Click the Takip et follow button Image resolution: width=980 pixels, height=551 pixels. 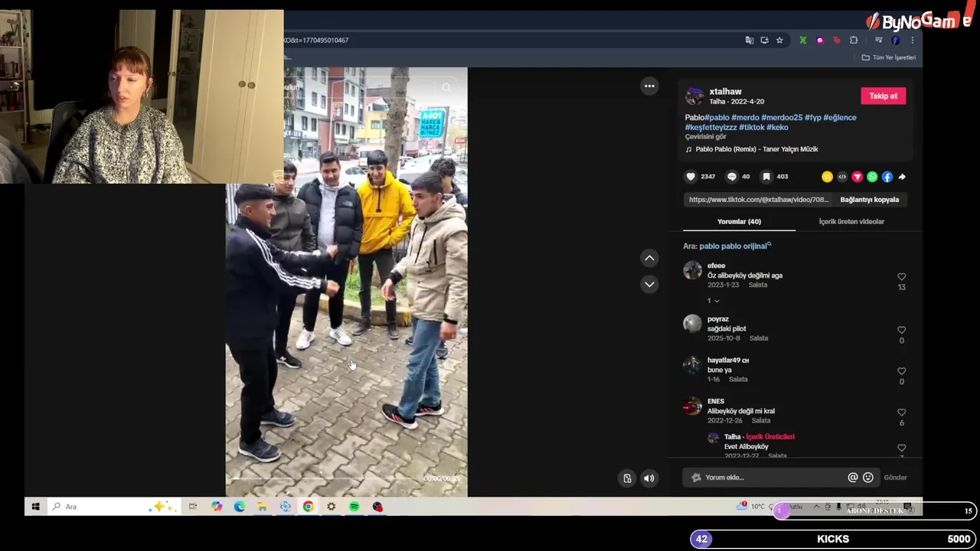click(883, 96)
